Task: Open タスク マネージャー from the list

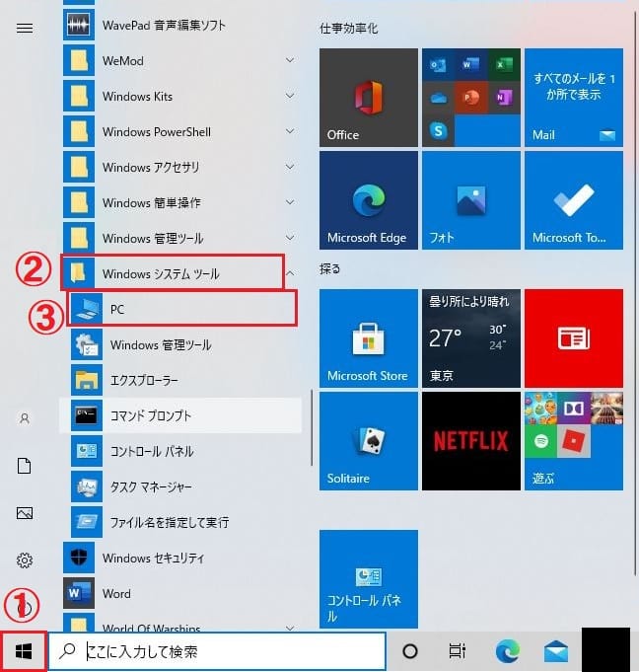Action: click(x=151, y=487)
